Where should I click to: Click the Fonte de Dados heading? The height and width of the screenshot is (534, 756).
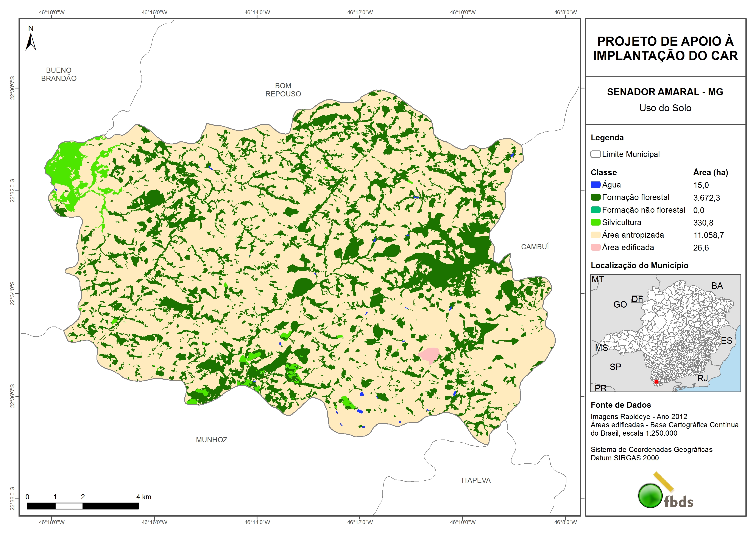621,405
